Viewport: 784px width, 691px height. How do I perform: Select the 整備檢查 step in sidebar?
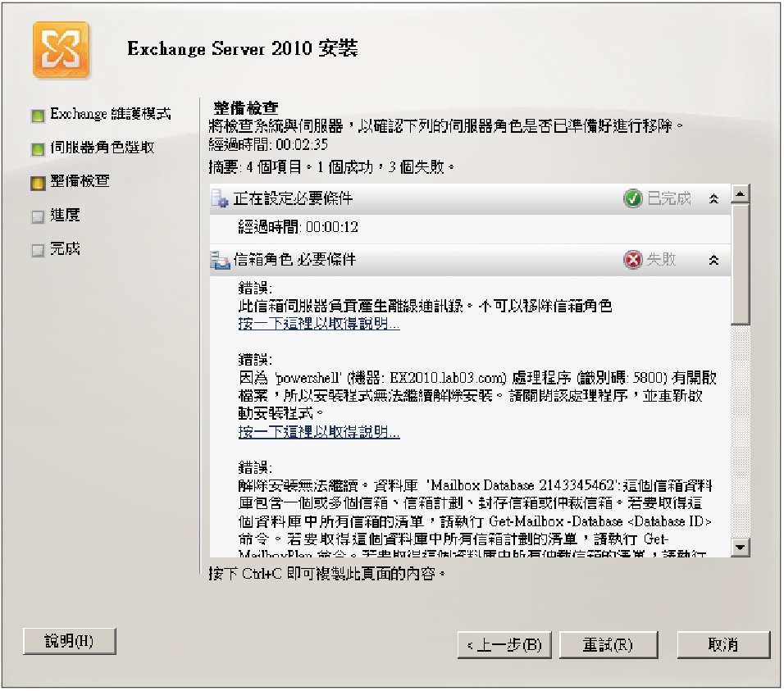tap(80, 181)
